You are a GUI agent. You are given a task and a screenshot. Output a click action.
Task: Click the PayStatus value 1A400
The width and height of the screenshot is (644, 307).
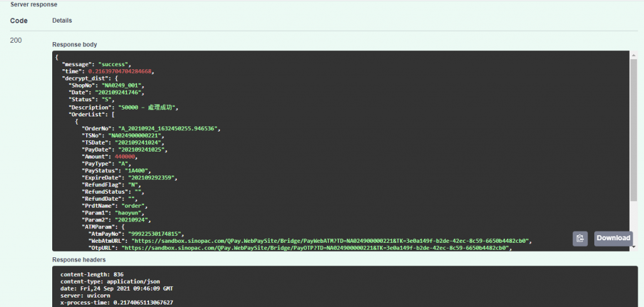click(x=136, y=171)
